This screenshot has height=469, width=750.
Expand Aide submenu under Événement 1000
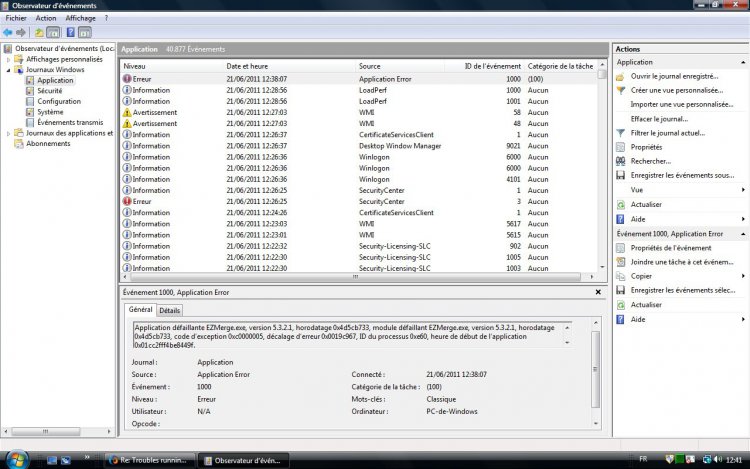pyautogui.click(x=743, y=319)
